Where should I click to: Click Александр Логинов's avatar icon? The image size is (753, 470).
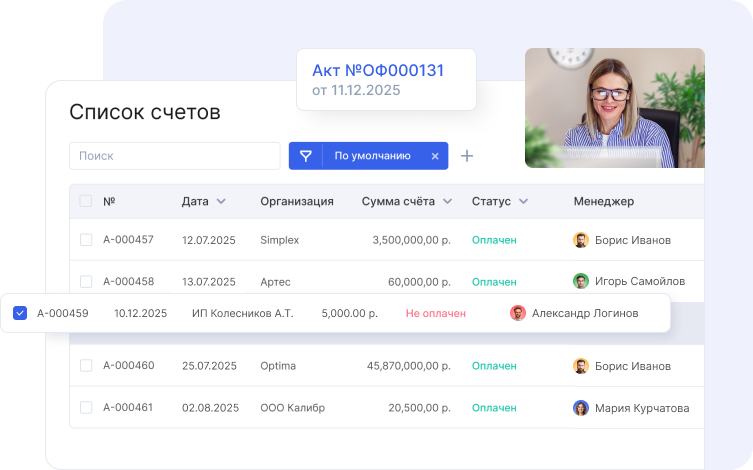tap(518, 313)
